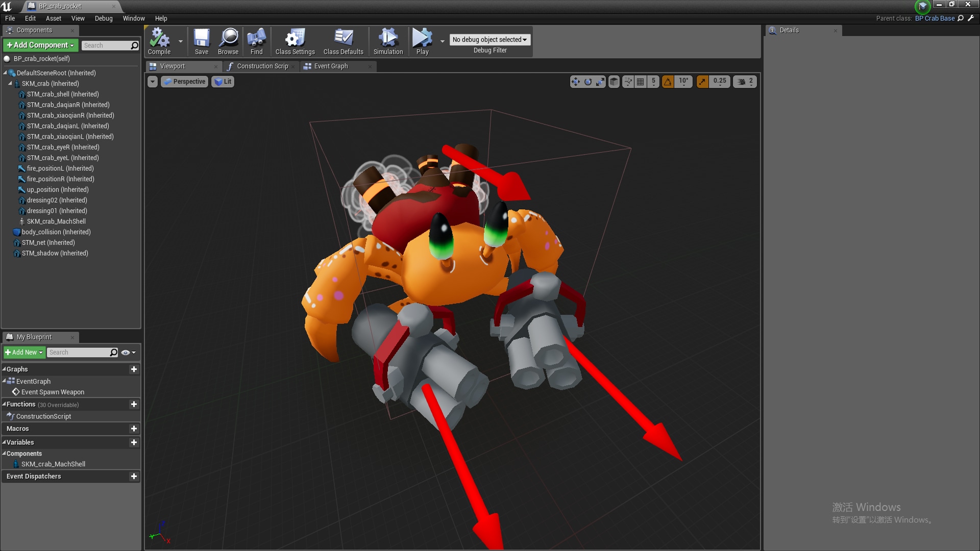Open the Window menu

pos(133,18)
